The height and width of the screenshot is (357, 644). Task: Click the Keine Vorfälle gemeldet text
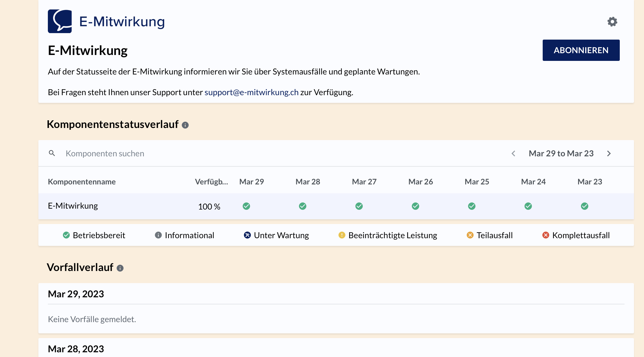[x=92, y=319]
